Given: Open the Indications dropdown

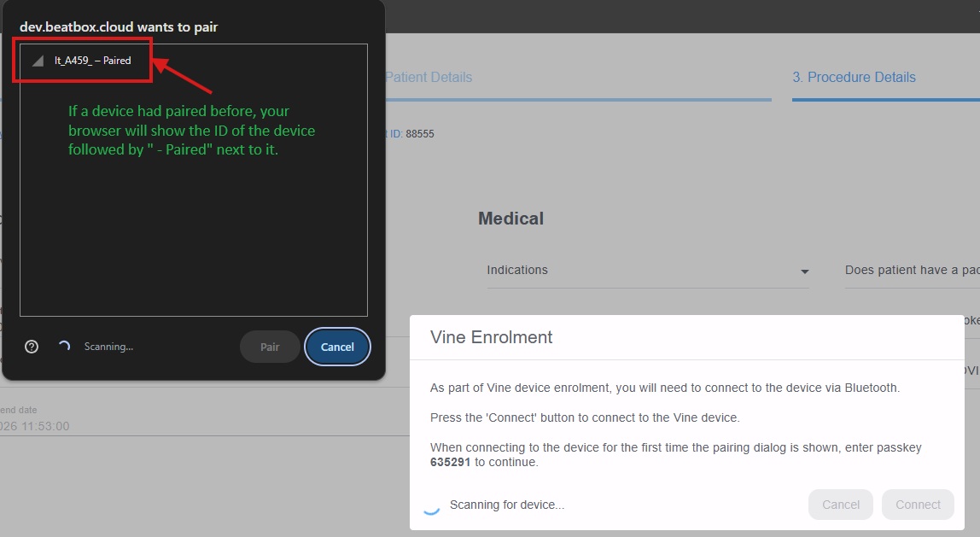Looking at the screenshot, I should (x=648, y=271).
